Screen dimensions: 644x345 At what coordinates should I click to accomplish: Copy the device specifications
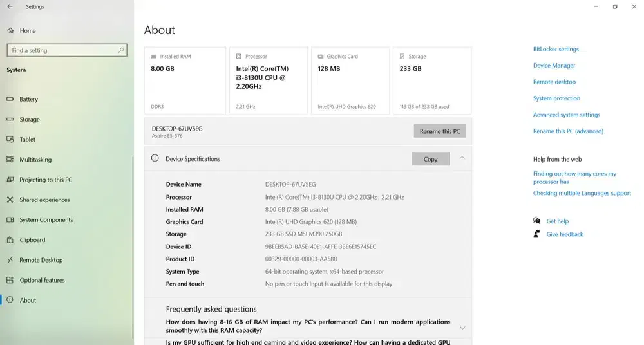coord(430,159)
